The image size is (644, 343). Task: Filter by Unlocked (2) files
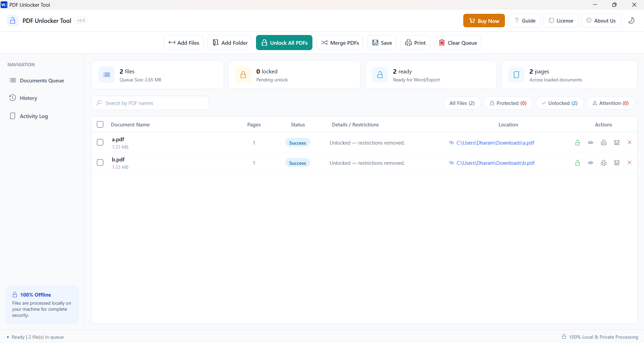[x=559, y=103]
